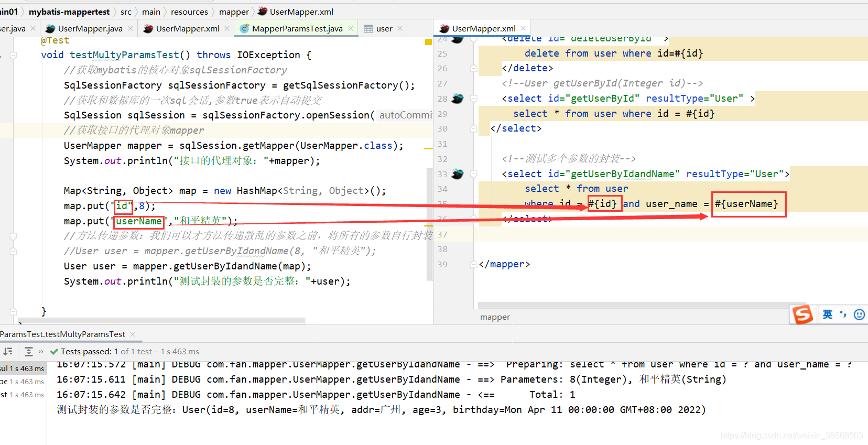Click the mapper breadcrumb below the XML editor
The height and width of the screenshot is (445, 868).
(495, 317)
